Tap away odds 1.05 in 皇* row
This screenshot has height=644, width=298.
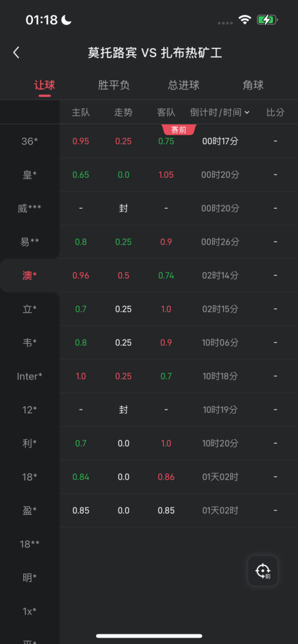coord(166,175)
